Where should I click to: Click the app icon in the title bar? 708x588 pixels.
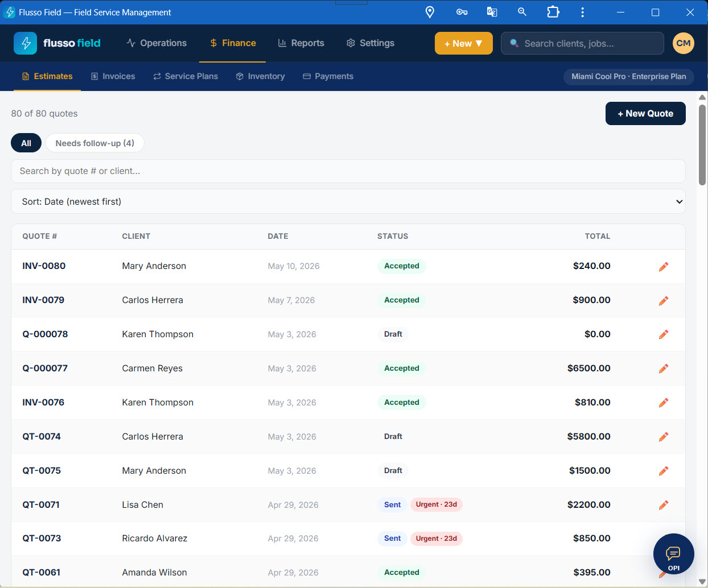click(x=10, y=12)
